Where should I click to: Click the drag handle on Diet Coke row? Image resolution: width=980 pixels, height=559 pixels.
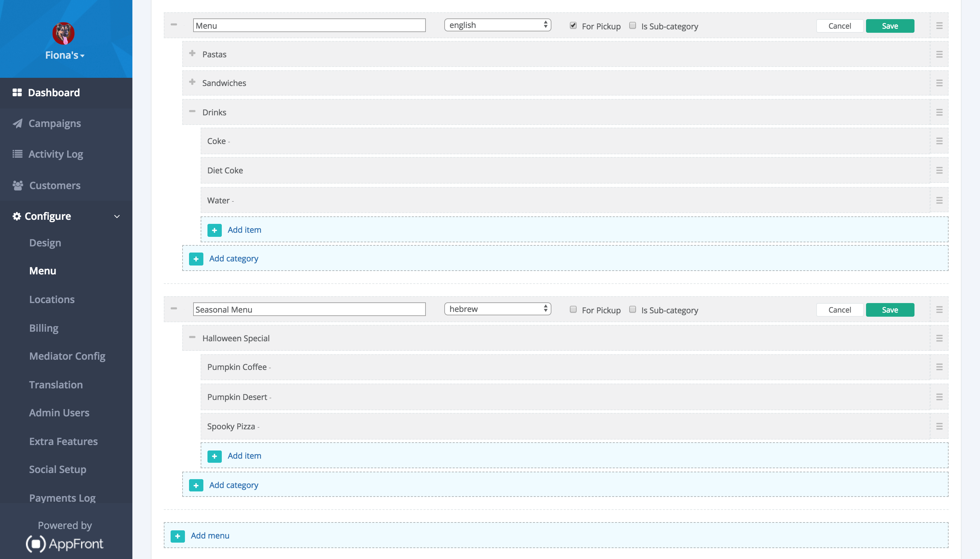pyautogui.click(x=939, y=170)
